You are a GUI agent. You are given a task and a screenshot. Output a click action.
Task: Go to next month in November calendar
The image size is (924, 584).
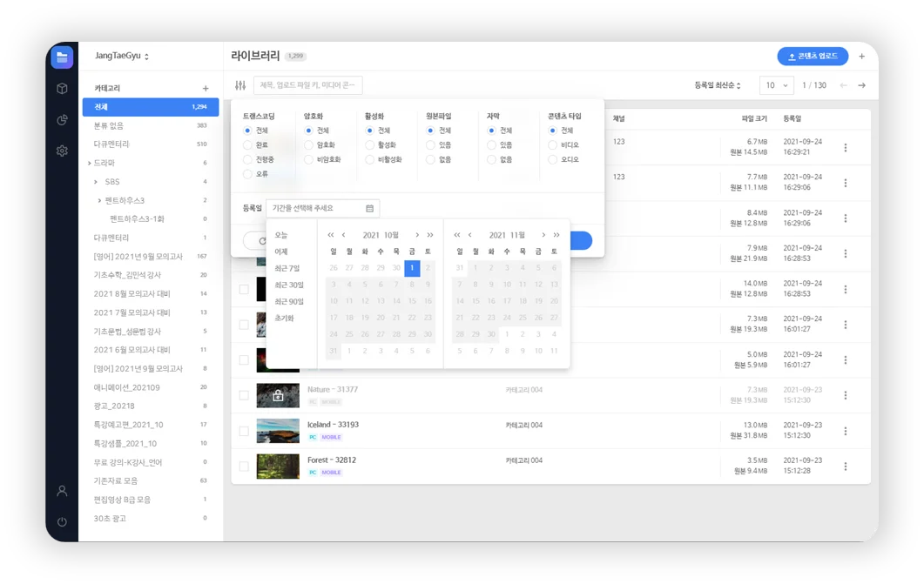click(x=543, y=235)
